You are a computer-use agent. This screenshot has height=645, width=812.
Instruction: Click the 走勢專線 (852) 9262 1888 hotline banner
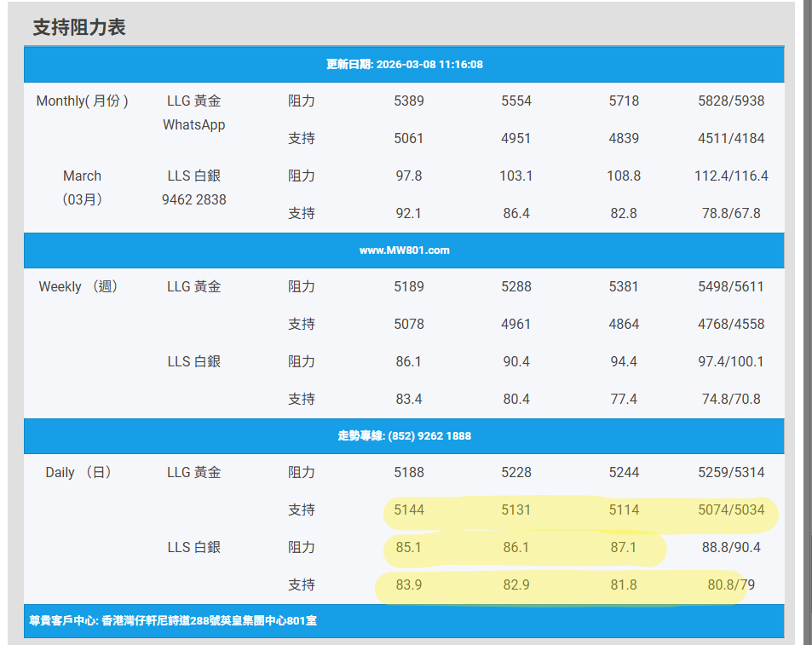[404, 436]
